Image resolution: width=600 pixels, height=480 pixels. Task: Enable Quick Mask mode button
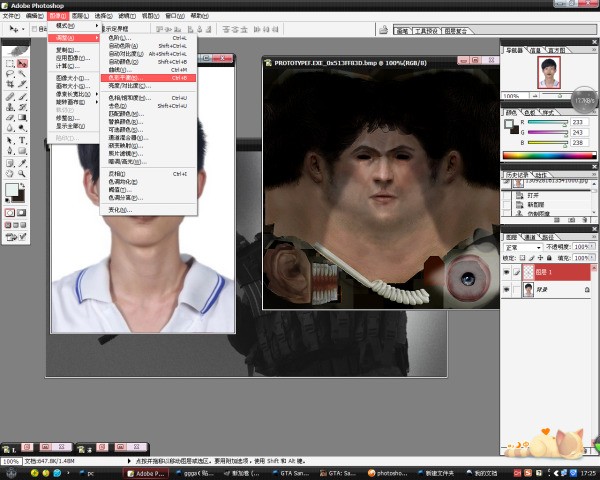[x=22, y=212]
